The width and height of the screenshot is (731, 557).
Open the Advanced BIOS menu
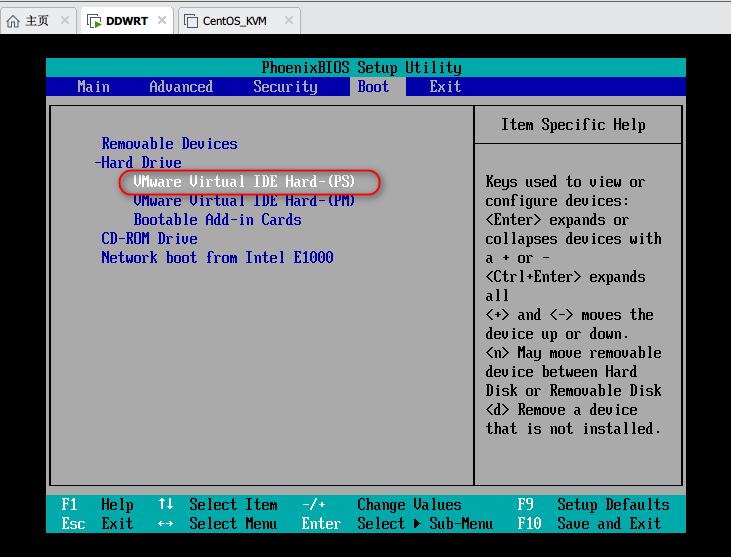point(181,87)
